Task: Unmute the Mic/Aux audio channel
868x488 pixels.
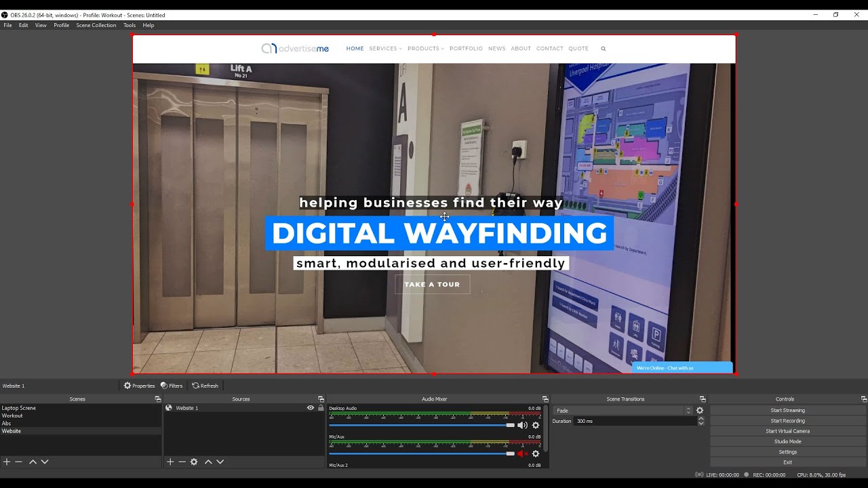Action: pos(521,453)
